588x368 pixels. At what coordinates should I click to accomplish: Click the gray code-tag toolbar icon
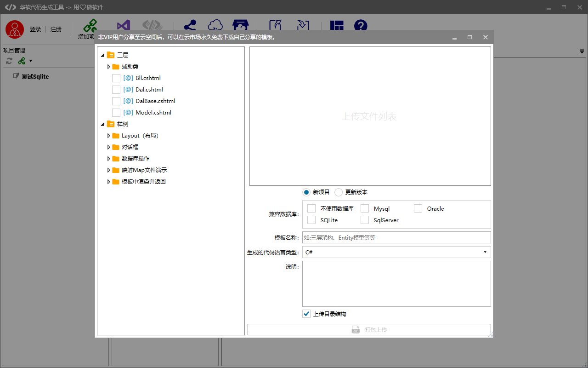click(153, 26)
